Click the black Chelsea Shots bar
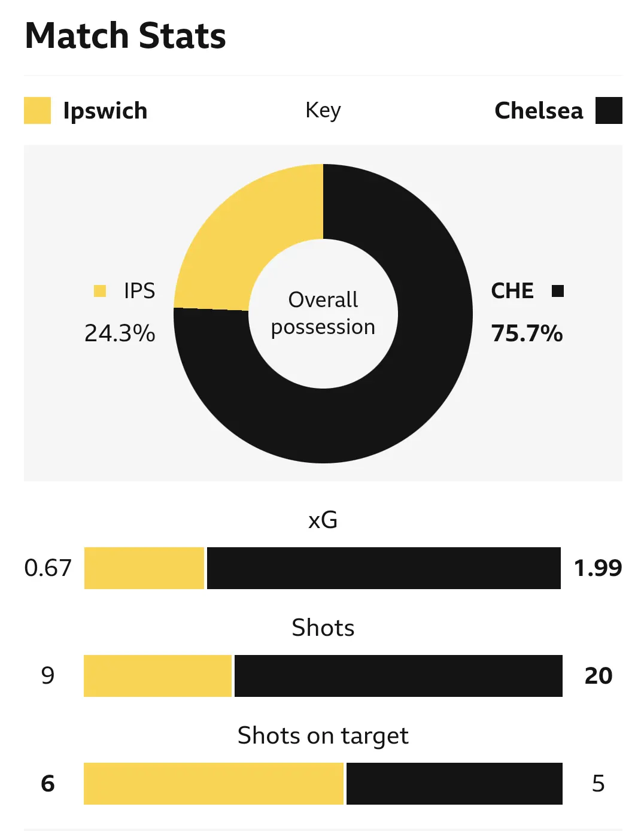644x831 pixels. 398,676
